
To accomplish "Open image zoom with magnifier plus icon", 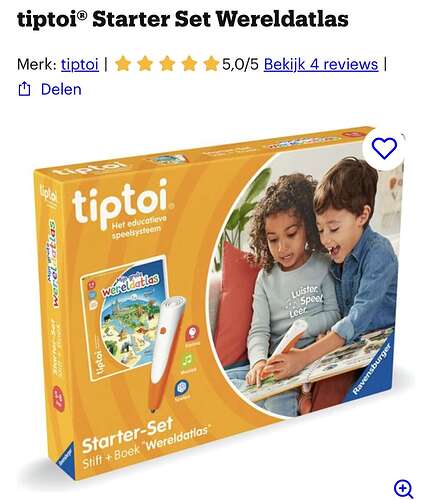I will [403, 489].
